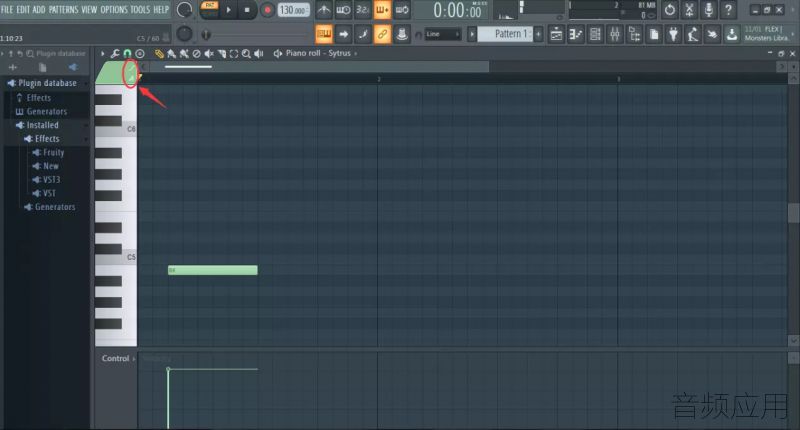Viewport: 800px width, 430px height.
Task: Open the piano roll wrench tools menu
Action: pos(115,54)
